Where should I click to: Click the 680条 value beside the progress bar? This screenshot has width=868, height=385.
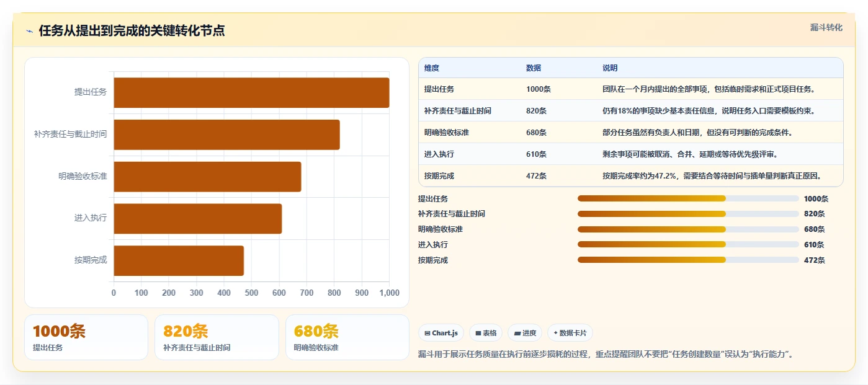(x=814, y=229)
